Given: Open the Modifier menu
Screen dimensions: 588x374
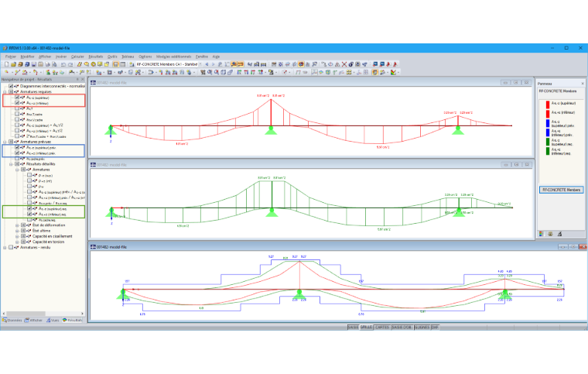Looking at the screenshot, I should click(27, 57).
